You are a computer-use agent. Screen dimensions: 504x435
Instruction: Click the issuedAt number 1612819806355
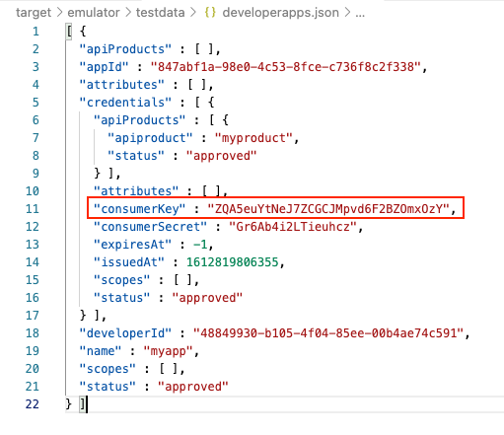tap(233, 262)
